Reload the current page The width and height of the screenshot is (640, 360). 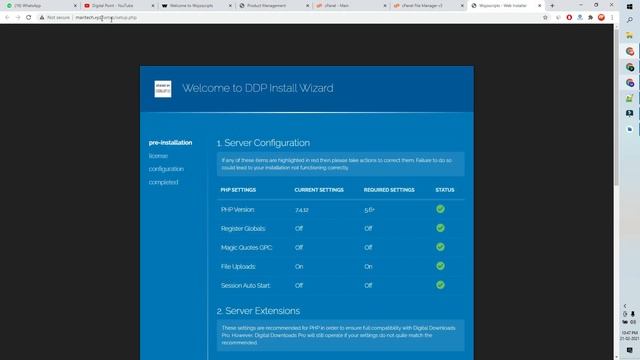[29, 18]
